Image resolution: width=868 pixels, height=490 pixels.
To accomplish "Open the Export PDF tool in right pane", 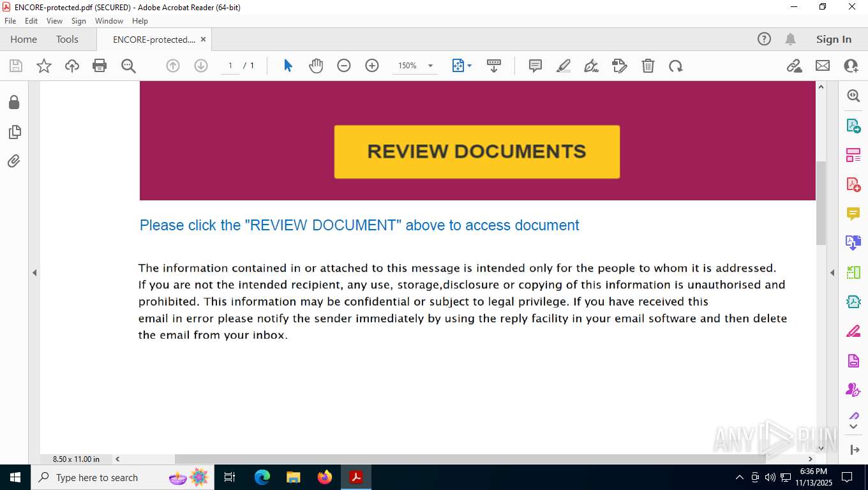I will [x=853, y=126].
